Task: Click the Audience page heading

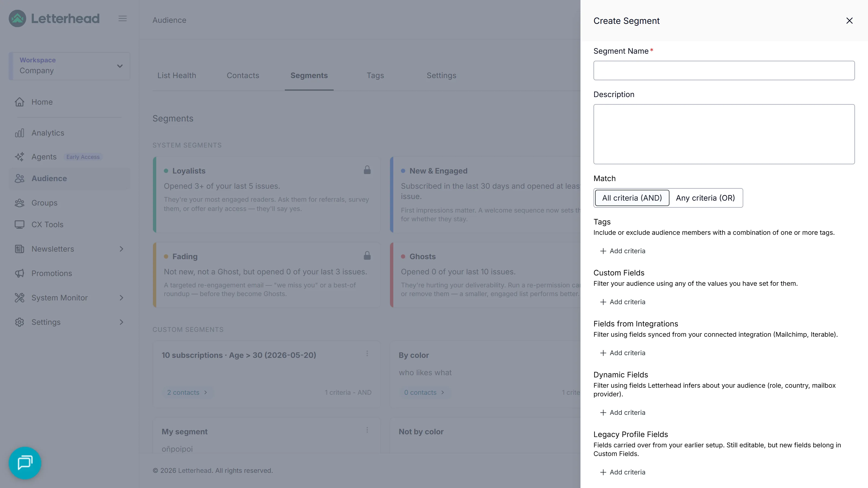Action: pos(169,20)
